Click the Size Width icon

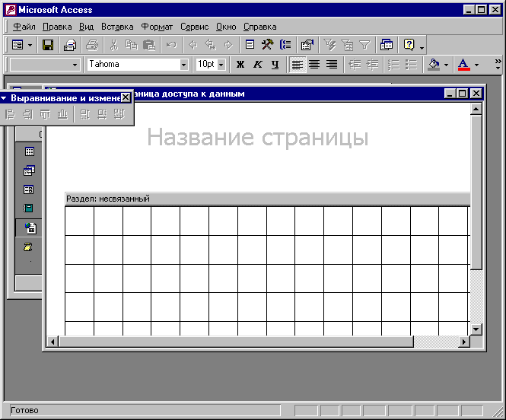pos(102,114)
